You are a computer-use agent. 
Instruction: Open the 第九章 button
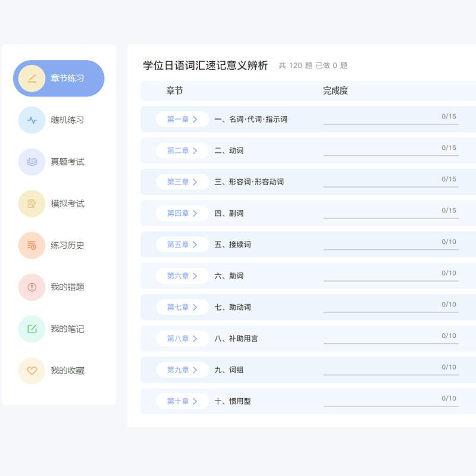point(183,369)
